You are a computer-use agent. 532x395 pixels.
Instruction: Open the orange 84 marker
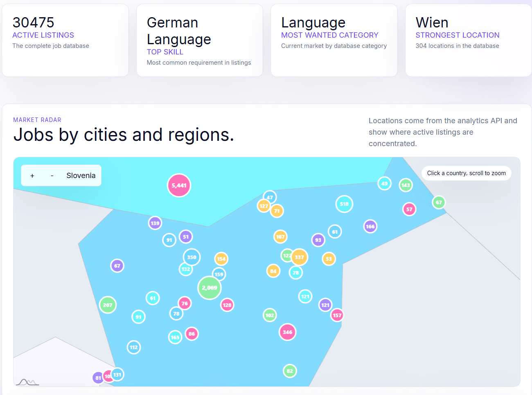tap(273, 271)
